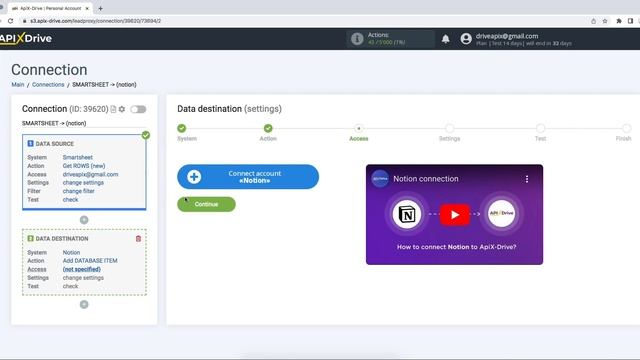Click the driveapix@gmail.com account name in header

507,36
